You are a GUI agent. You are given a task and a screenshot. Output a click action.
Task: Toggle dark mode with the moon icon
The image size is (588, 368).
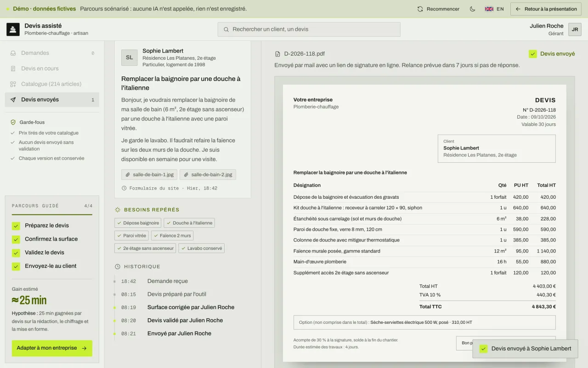(472, 9)
